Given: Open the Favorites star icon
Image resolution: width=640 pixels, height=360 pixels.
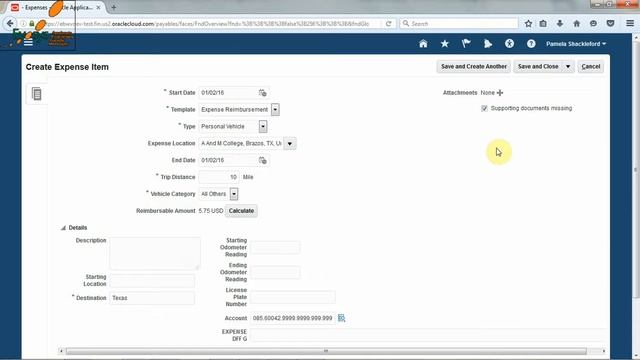Looking at the screenshot, I should coord(444,44).
